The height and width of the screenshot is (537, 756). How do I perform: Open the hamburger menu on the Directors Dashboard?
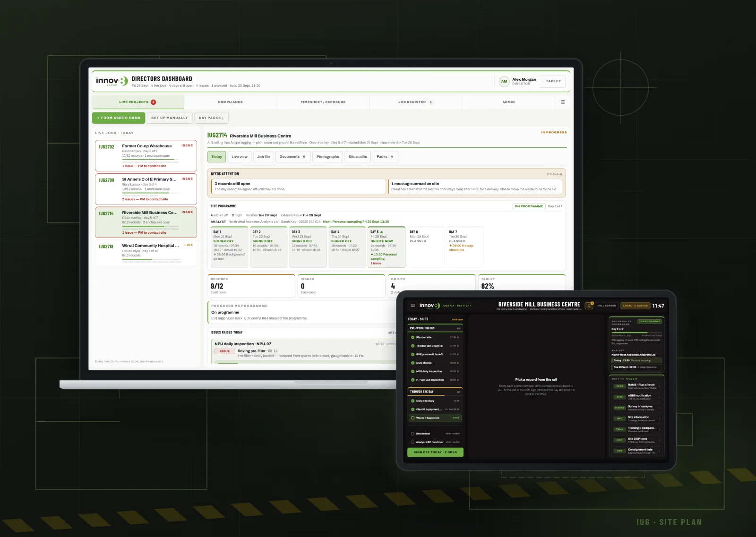[563, 102]
